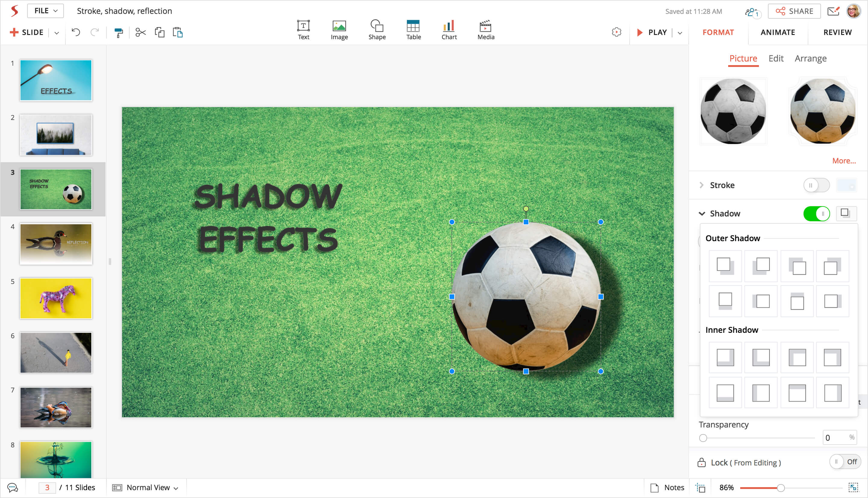Click the Transparency slider handle
868x498 pixels.
[x=703, y=438]
